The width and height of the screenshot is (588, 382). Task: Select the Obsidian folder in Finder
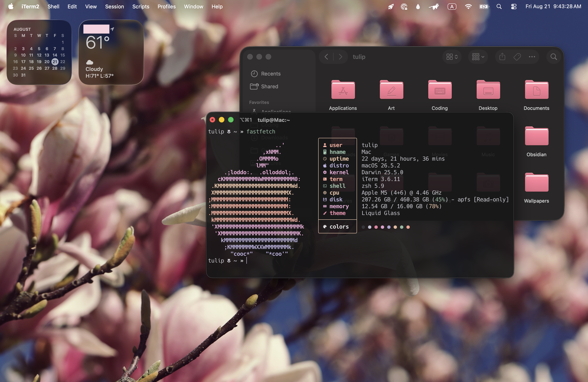pos(537,142)
